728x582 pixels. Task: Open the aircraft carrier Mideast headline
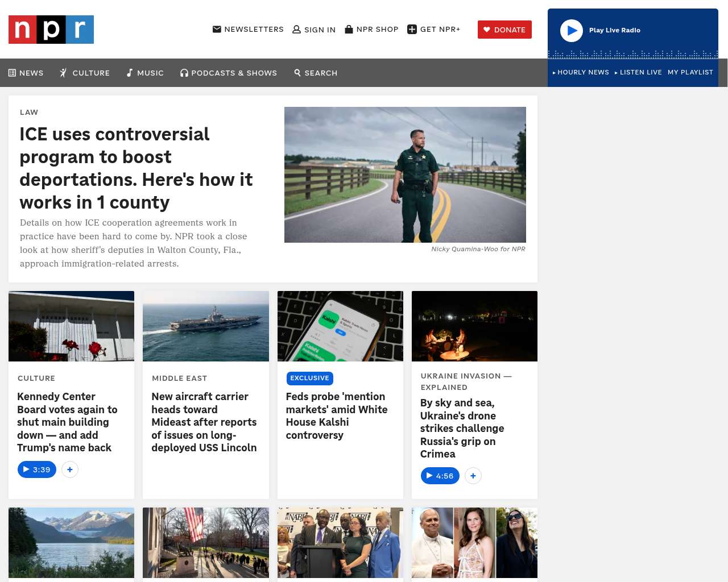(x=204, y=422)
